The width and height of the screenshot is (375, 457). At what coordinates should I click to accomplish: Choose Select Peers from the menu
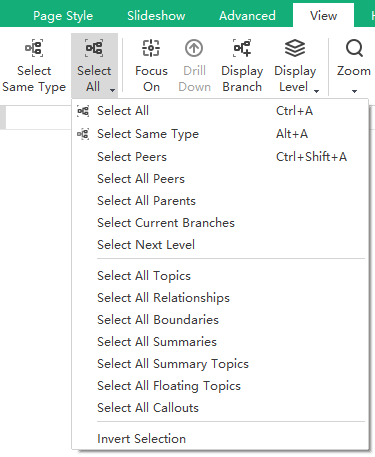220,157
